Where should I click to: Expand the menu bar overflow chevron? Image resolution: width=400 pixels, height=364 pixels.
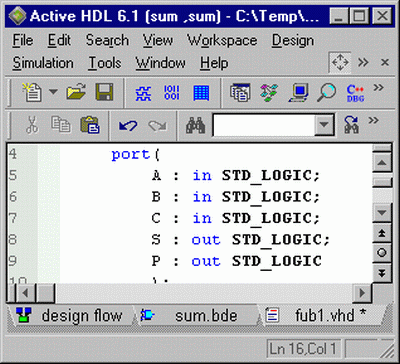point(363,62)
